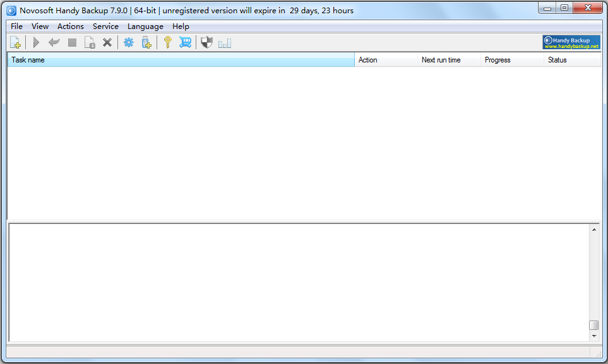Open the View menu
The height and width of the screenshot is (364, 608).
(40, 26)
